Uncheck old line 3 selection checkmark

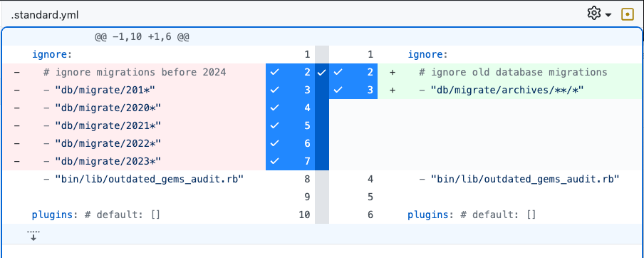coord(275,90)
